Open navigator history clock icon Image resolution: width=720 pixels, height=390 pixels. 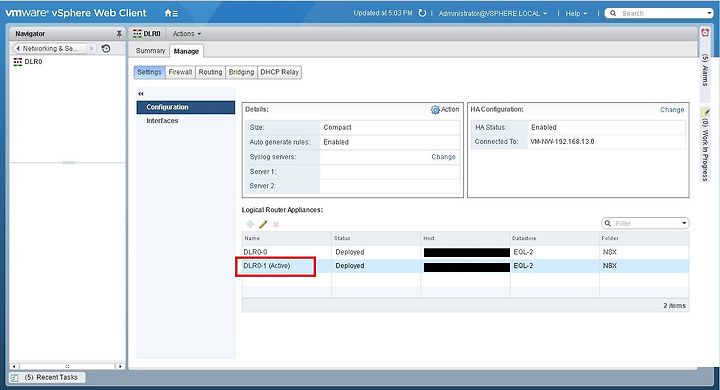point(106,48)
